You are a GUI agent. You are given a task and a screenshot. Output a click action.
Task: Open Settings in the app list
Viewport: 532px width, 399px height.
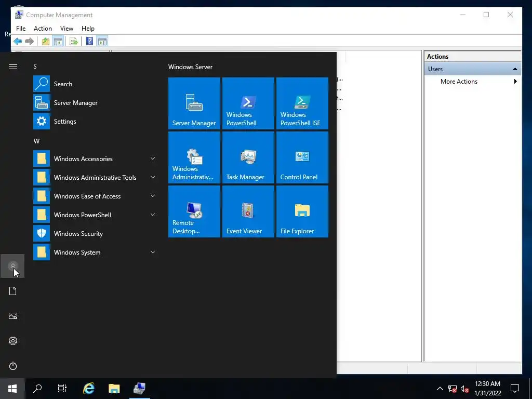pos(95,121)
